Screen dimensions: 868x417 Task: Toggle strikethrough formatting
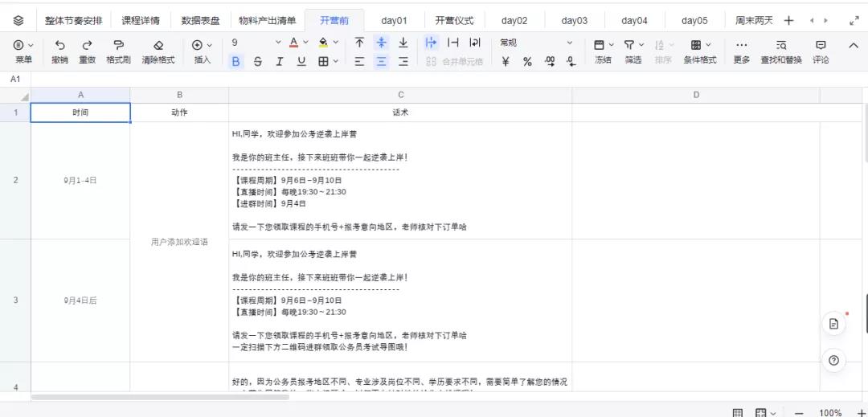click(257, 61)
